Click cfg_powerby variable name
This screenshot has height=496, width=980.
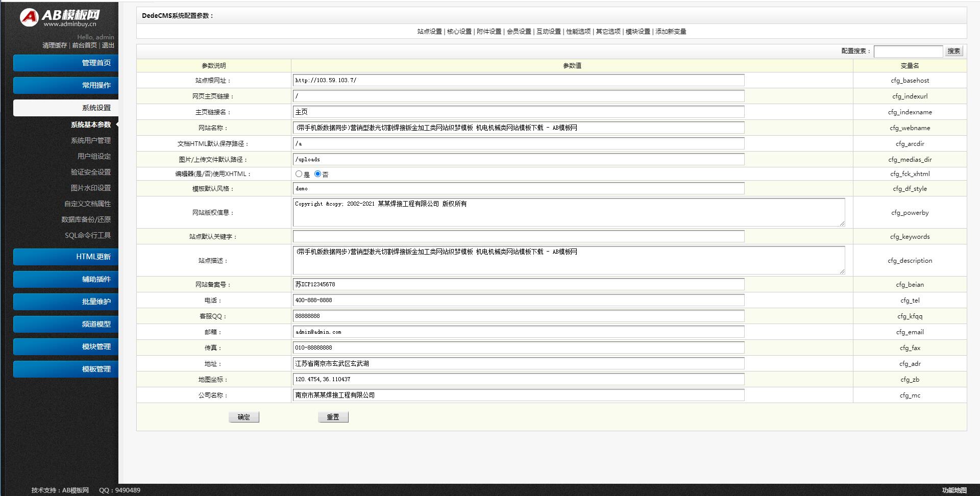click(910, 213)
